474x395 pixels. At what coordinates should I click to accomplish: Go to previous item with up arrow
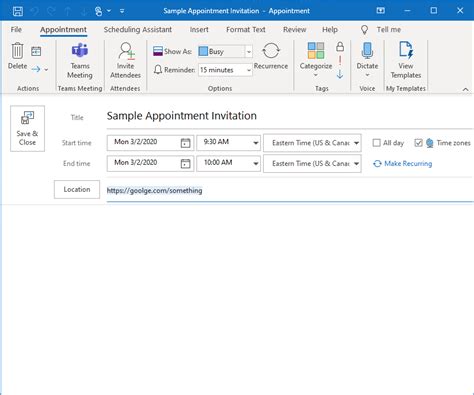[68, 11]
